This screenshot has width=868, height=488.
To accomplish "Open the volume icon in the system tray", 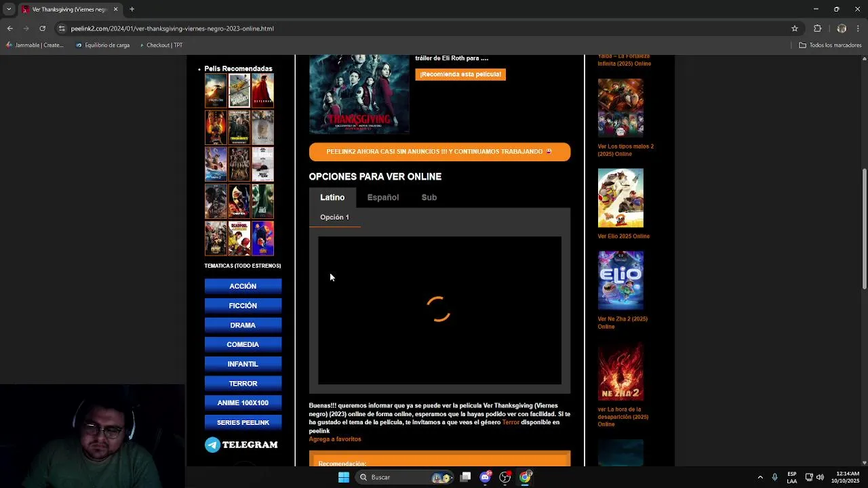I will (820, 477).
